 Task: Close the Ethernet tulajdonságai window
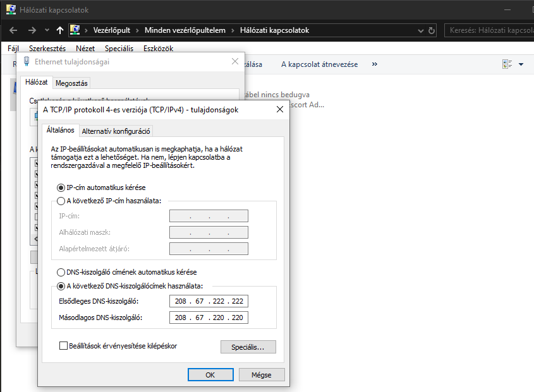(235, 62)
